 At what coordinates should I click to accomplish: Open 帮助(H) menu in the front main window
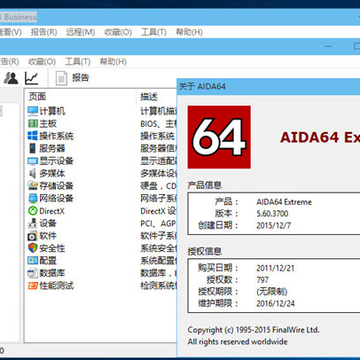point(113,62)
